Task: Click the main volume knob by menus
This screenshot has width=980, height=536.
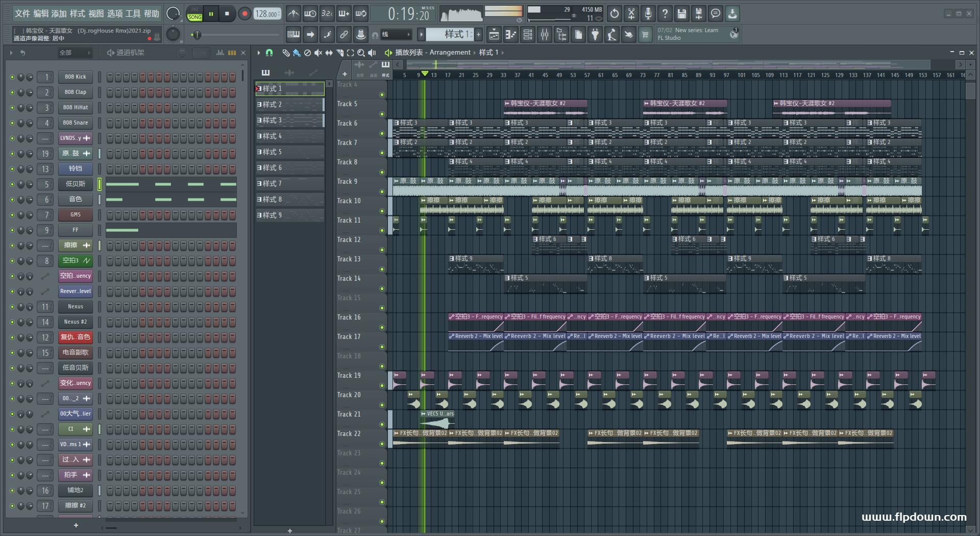Action: tap(174, 14)
